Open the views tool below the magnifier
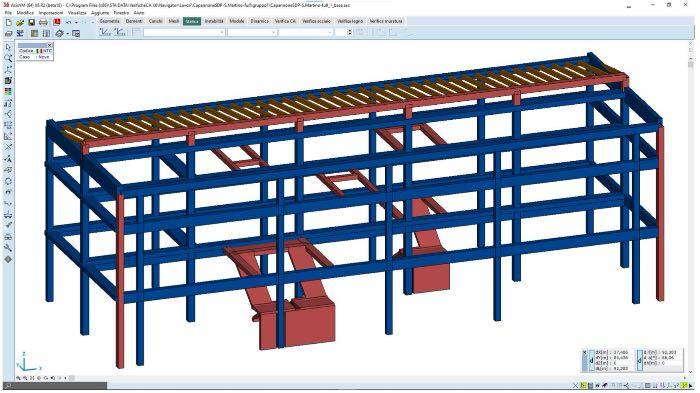This screenshot has height=393, width=700. pos(8,70)
